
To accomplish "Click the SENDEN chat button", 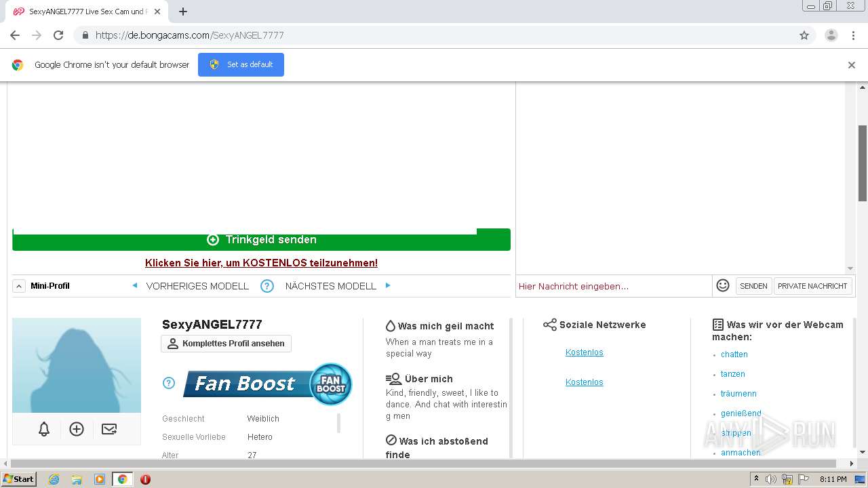I will [x=753, y=286].
